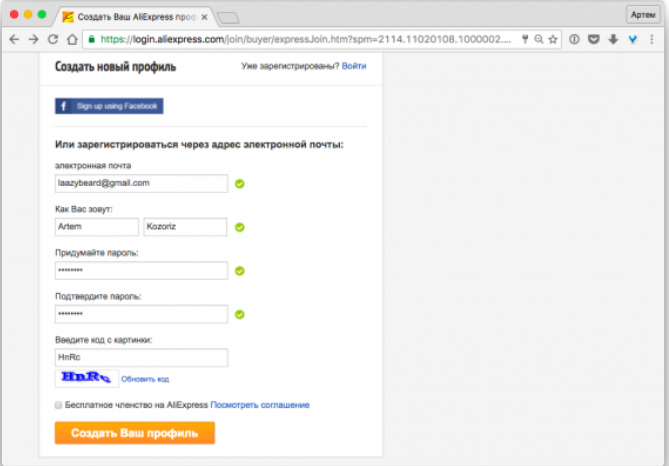Refresh captcha via Обновить код link
Screen dimensions: 669x466
point(145,379)
